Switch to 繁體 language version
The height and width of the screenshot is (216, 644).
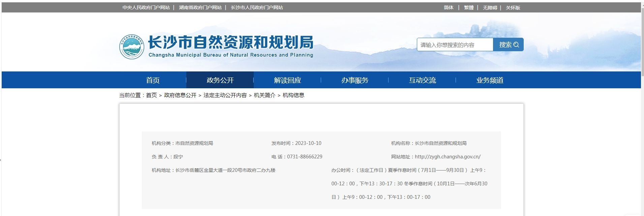(x=469, y=7)
